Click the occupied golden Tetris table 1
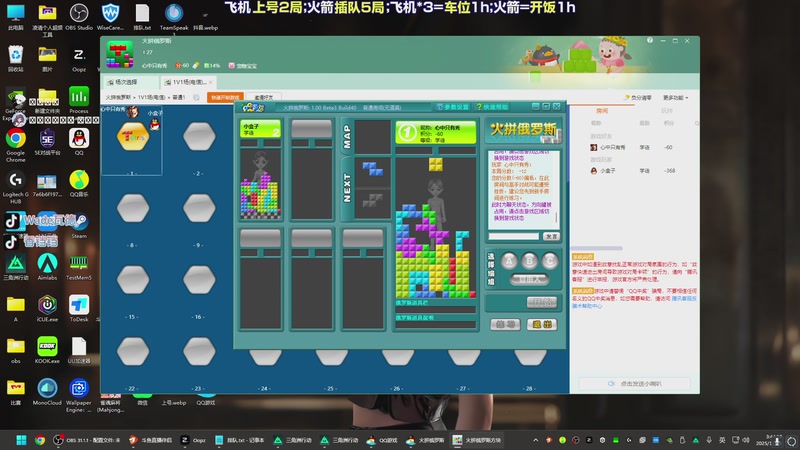The width and height of the screenshot is (800, 450). coord(133,137)
